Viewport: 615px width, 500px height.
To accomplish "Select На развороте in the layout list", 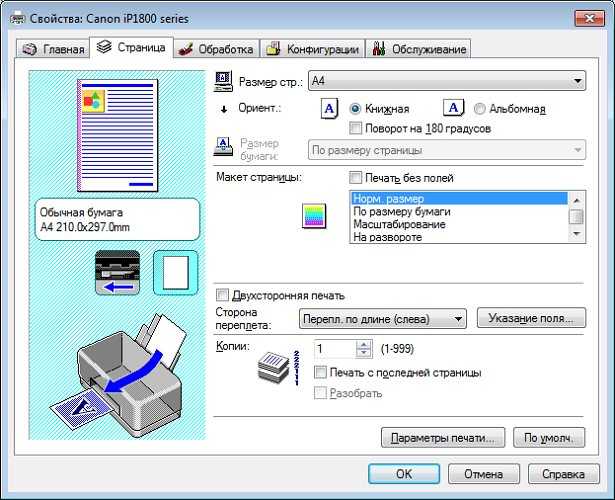I will 459,237.
